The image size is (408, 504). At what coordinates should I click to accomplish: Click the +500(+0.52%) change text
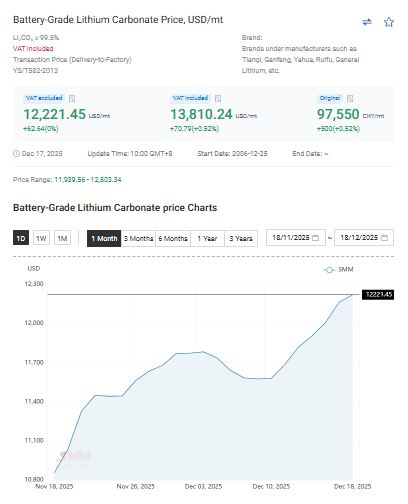point(338,129)
